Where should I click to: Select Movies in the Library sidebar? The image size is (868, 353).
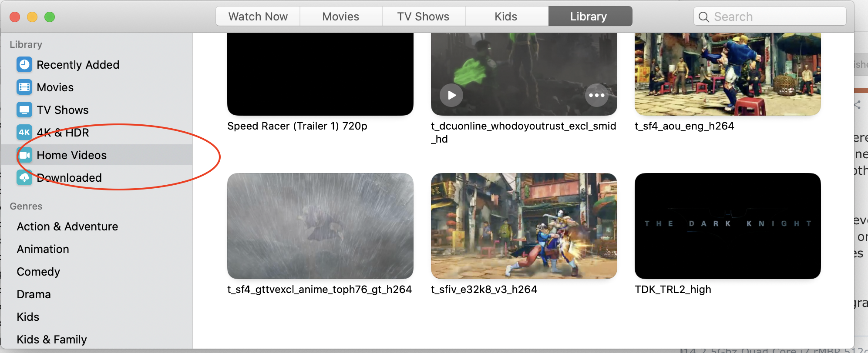click(x=97, y=87)
